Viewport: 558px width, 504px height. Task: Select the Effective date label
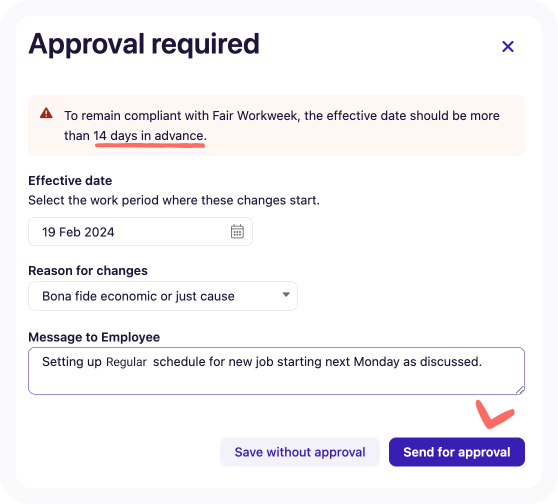point(70,180)
